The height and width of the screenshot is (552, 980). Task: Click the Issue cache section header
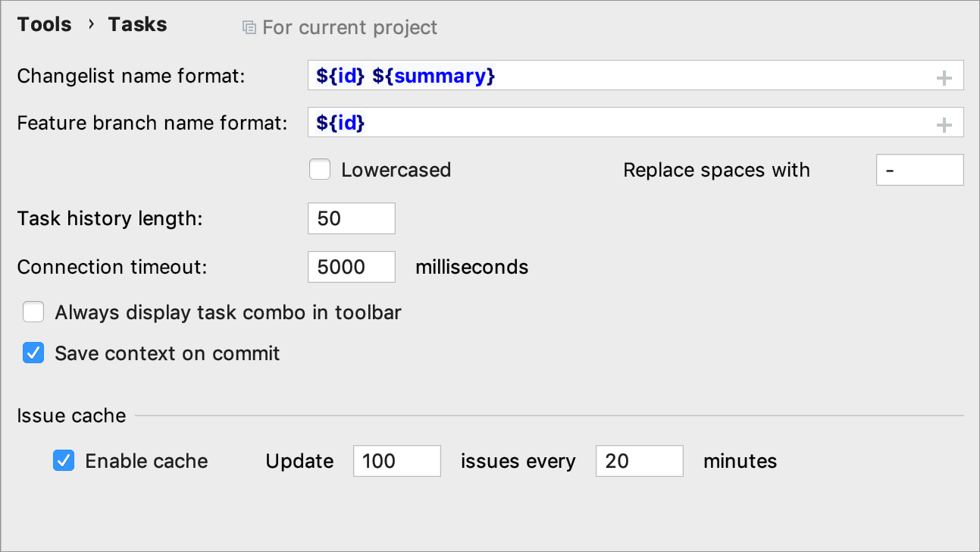[x=71, y=415]
